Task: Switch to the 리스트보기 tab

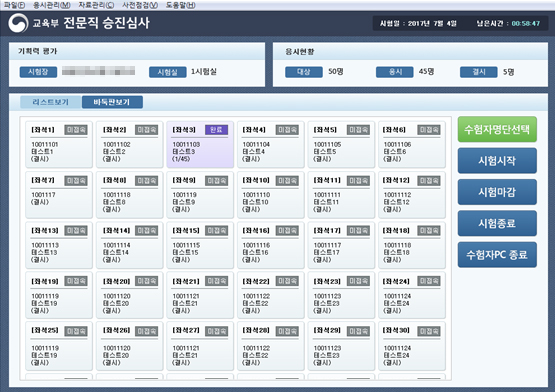Action: pyautogui.click(x=51, y=102)
